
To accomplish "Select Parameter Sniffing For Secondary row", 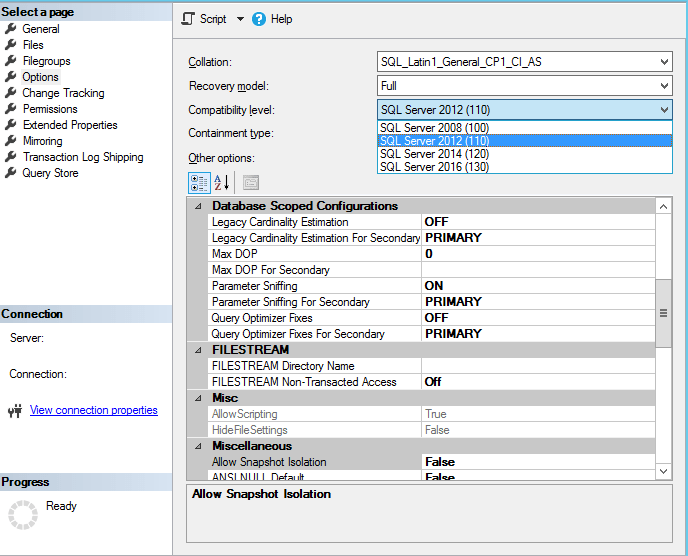I will pos(431,302).
